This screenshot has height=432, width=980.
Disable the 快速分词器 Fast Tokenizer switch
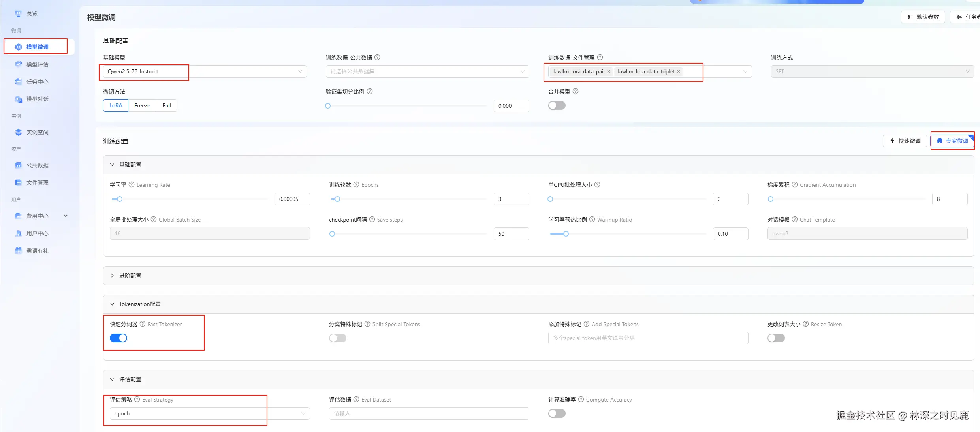(x=119, y=338)
